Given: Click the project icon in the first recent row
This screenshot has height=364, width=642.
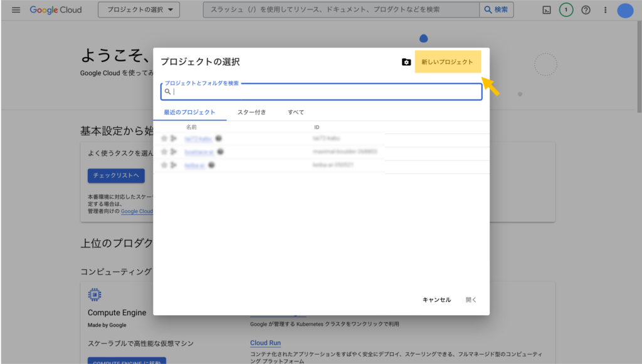Looking at the screenshot, I should [x=174, y=138].
